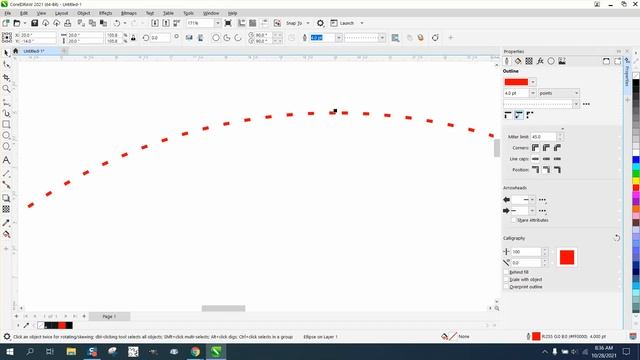The image size is (640, 360).
Task: Open the Snap To dropdown
Action: (308, 23)
